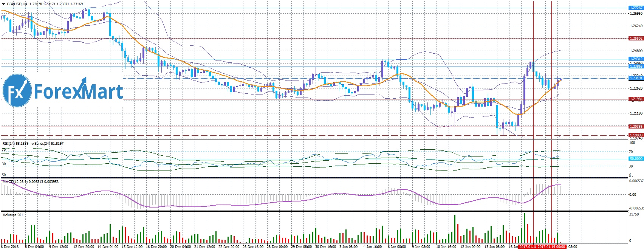The width and height of the screenshot is (644, 251).
Task: Click the 14 Dec 04:00 time label
Action: tap(108, 247)
